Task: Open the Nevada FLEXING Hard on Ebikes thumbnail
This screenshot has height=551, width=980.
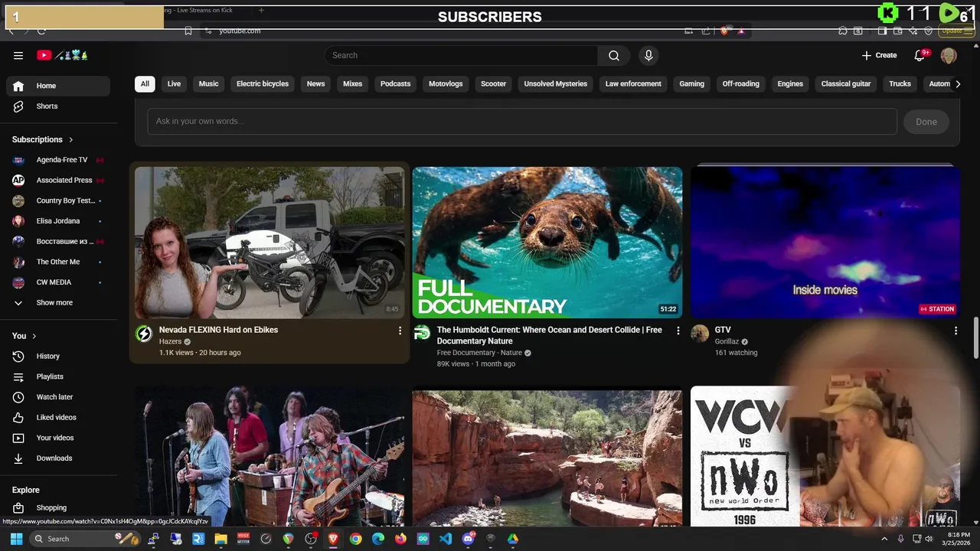Action: coord(269,242)
